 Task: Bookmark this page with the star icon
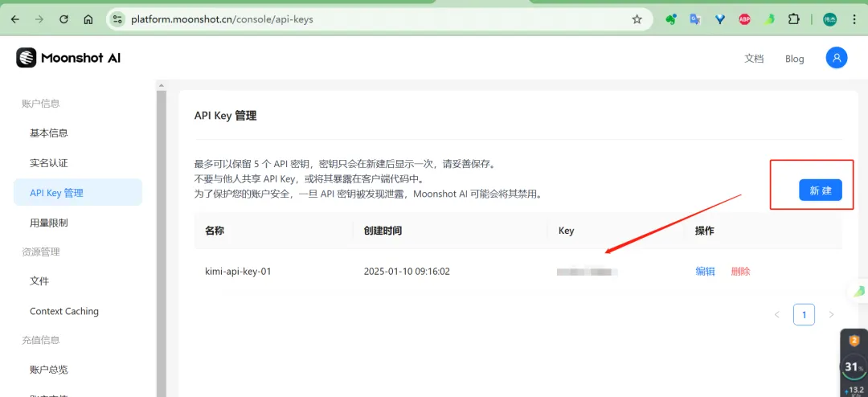637,19
